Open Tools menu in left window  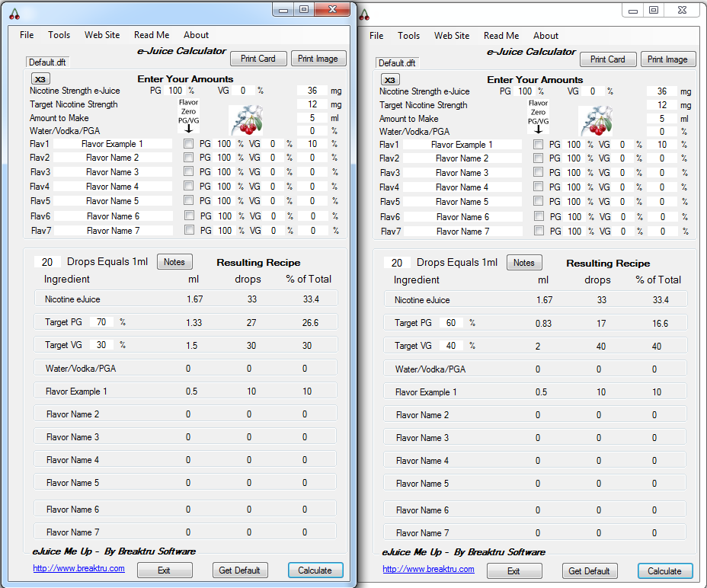59,35
